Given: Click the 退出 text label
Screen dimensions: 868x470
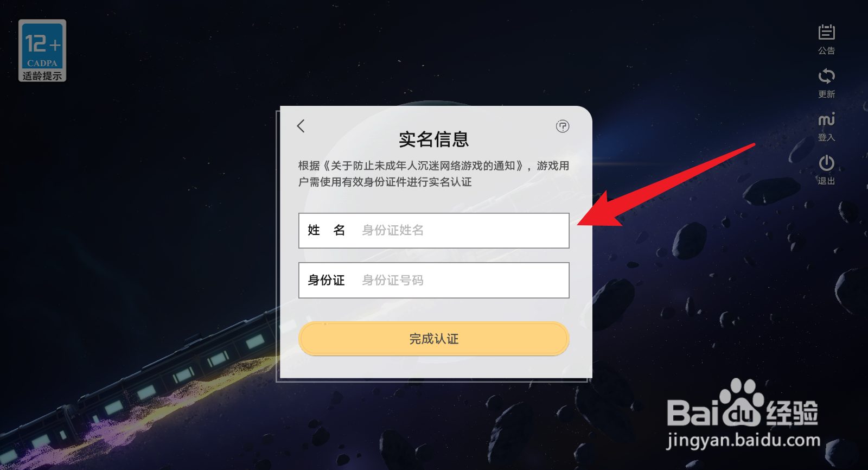Looking at the screenshot, I should click(x=826, y=181).
